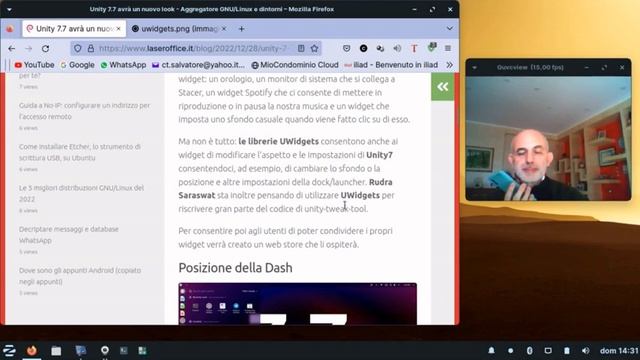This screenshot has width=640, height=360.
Task: Open a new tab with plus button
Action: click(x=242, y=29)
